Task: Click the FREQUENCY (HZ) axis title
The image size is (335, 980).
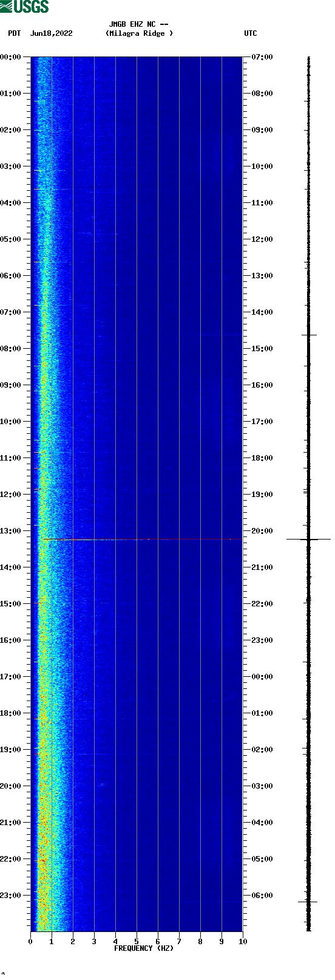Action: click(x=144, y=948)
